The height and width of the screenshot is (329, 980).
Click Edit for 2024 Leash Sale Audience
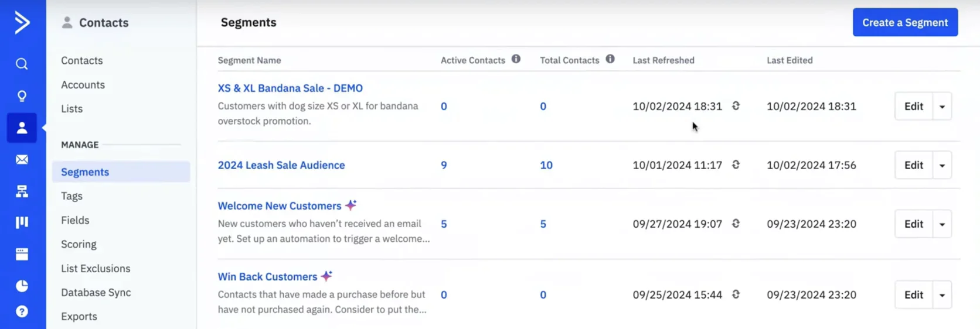913,165
